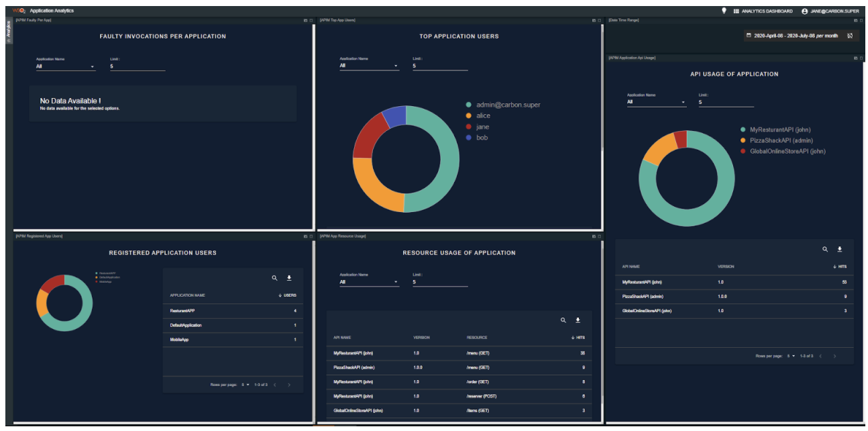Sort API Usage table by HITS column
This screenshot has width=868, height=431.
click(839, 267)
